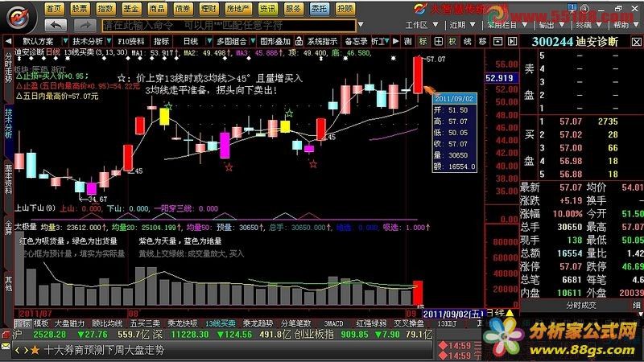The image size is (644, 362).
Task: Click the circled A icon in title bar
Action: 585,8
